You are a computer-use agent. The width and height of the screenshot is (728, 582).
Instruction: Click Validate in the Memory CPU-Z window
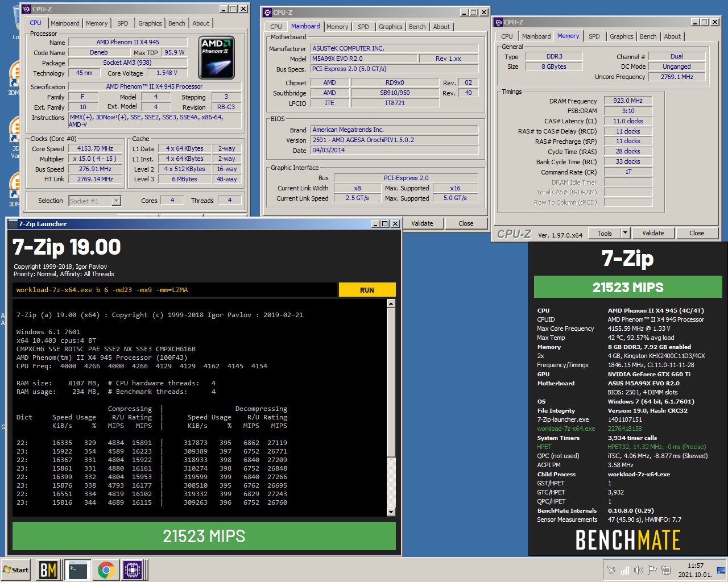653,233
